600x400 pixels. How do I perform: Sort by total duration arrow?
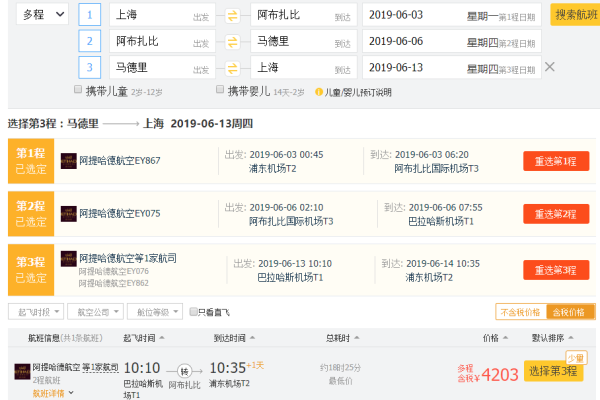click(357, 338)
